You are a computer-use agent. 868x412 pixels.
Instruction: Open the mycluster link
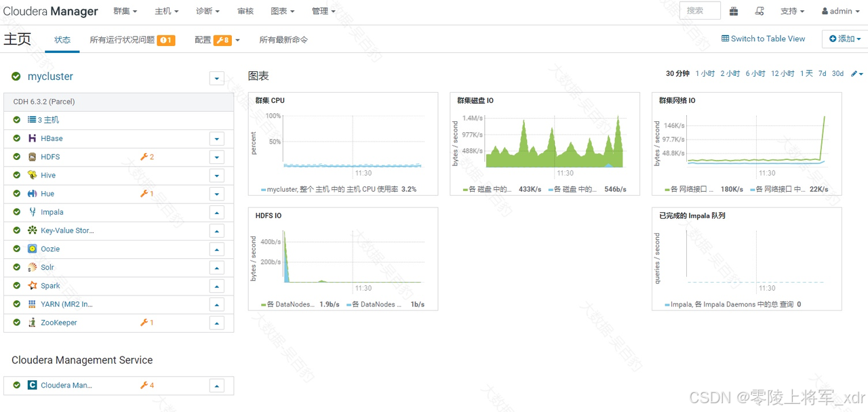click(50, 77)
